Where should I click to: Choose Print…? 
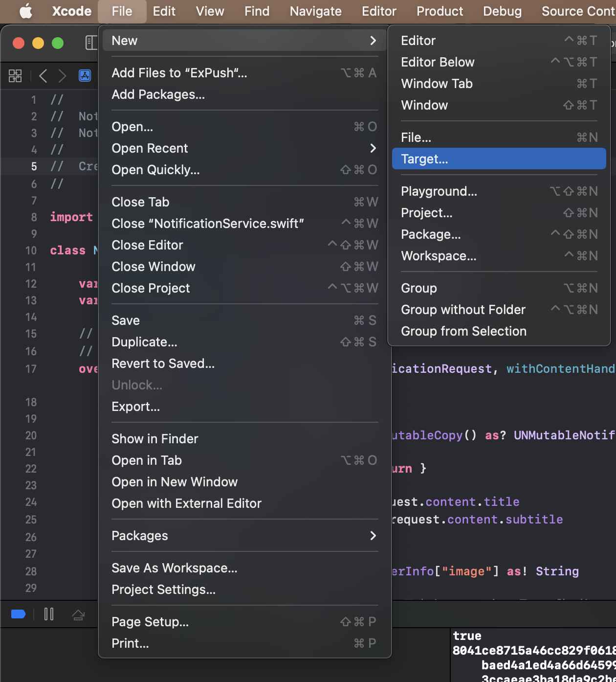pyautogui.click(x=245, y=643)
